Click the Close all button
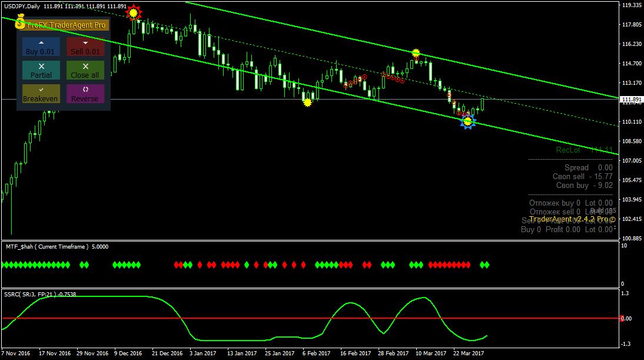This screenshot has width=644, height=360. [x=85, y=70]
